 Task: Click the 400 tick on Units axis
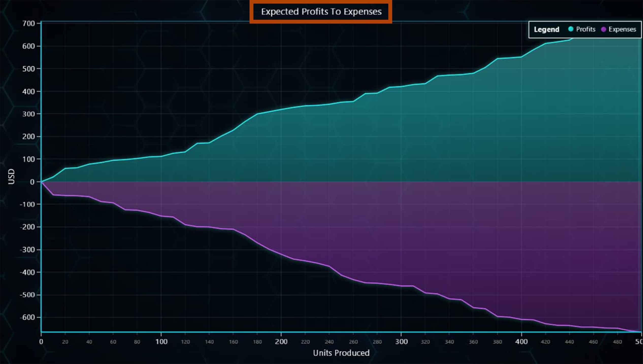pyautogui.click(x=521, y=342)
